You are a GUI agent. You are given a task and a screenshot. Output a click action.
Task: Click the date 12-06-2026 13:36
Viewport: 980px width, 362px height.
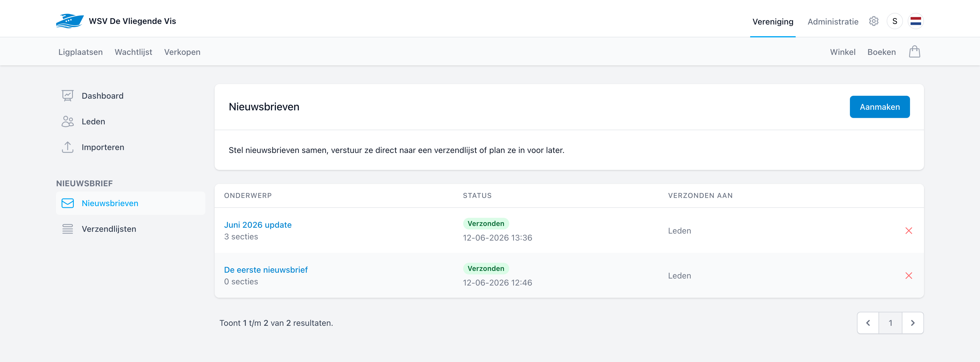(498, 238)
